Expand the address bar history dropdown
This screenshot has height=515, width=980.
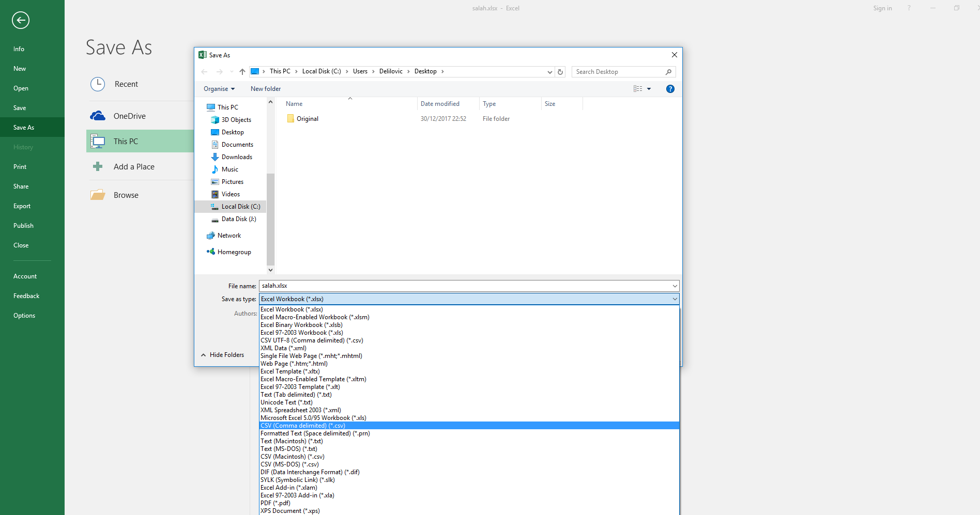pos(550,72)
